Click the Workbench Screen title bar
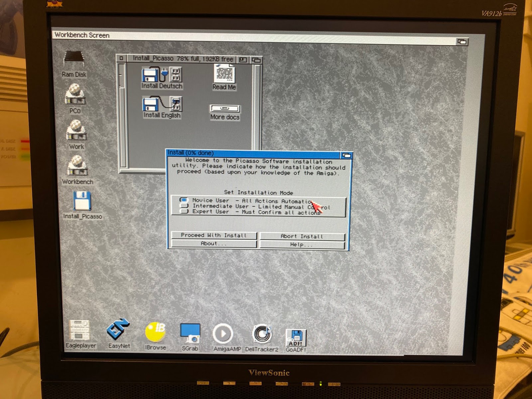The width and height of the screenshot is (532, 399). [254, 37]
